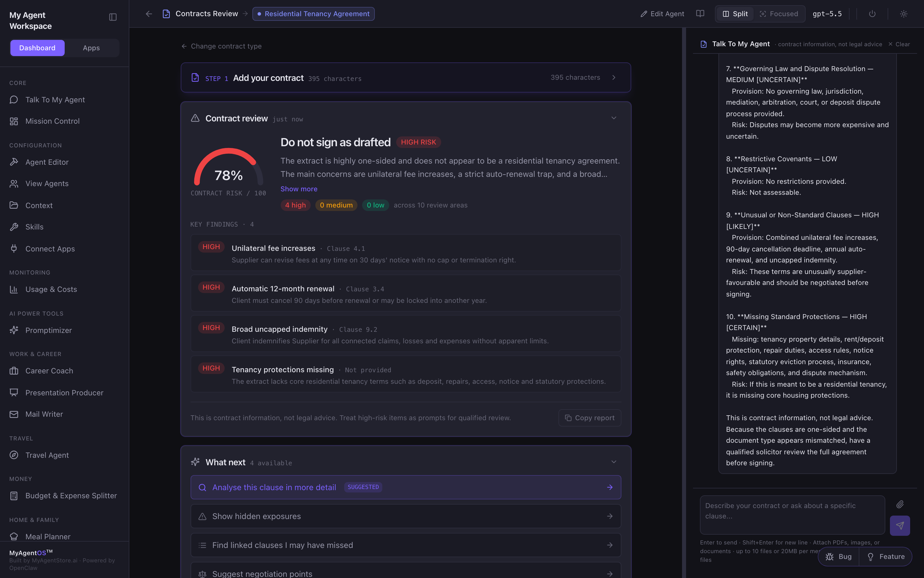Select the Dashboard tab
This screenshot has width=924, height=578.
point(38,48)
